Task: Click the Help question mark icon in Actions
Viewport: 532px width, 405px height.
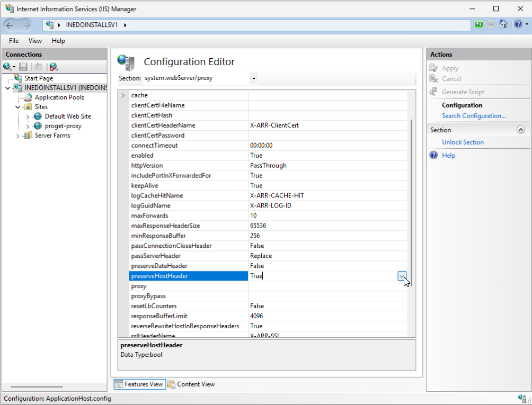Action: point(433,155)
